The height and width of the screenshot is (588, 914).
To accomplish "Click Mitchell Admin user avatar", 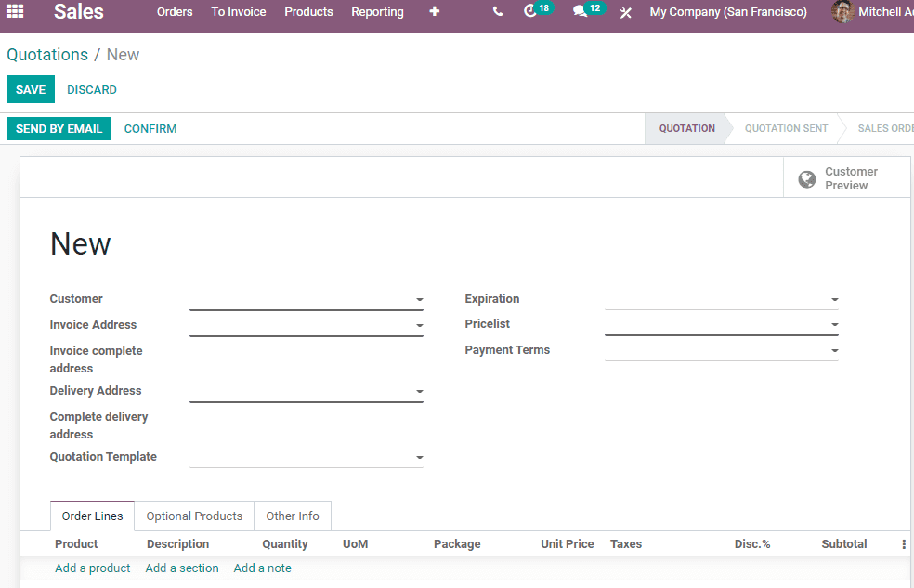I will tap(842, 11).
